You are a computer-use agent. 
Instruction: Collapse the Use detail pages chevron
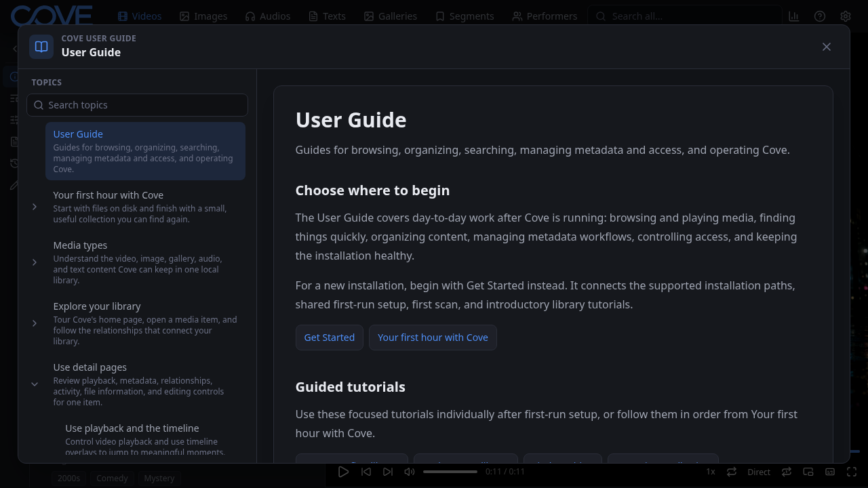coord(35,384)
